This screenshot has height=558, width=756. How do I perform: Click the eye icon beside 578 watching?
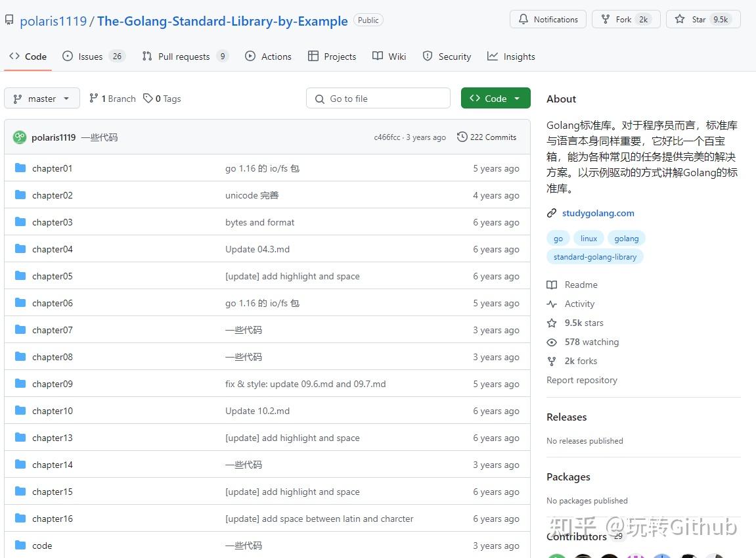click(x=552, y=342)
